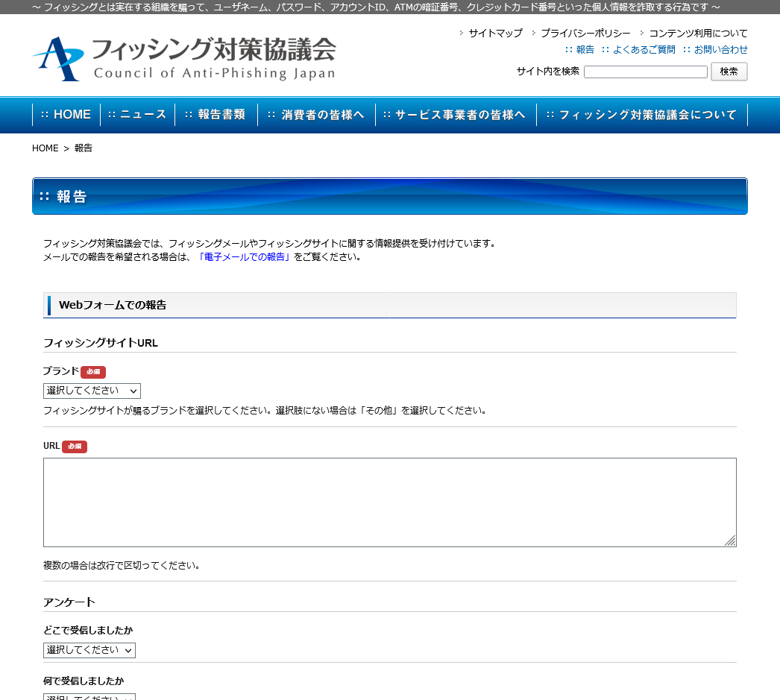Screen dimensions: 780x700
Task: Go to 報告書類 in the navigation bar
Action: 216,115
